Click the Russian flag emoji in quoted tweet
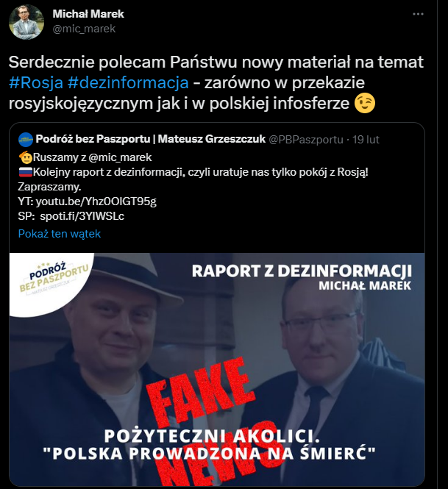448x489 pixels. pyautogui.click(x=26, y=172)
